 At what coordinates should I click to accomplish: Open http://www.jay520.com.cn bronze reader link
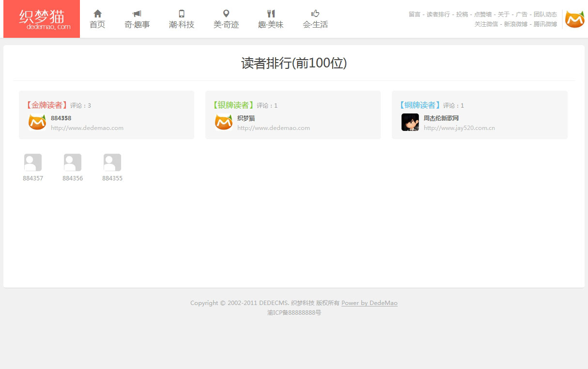coord(459,128)
